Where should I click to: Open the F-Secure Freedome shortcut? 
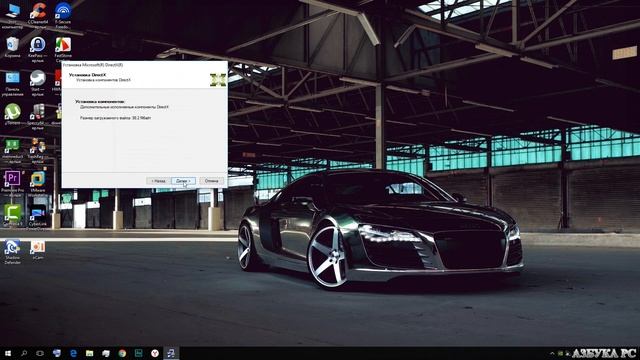[63, 16]
